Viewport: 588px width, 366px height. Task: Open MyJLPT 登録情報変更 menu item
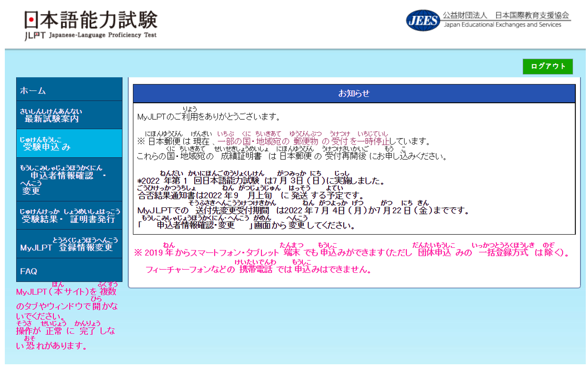pyautogui.click(x=69, y=244)
